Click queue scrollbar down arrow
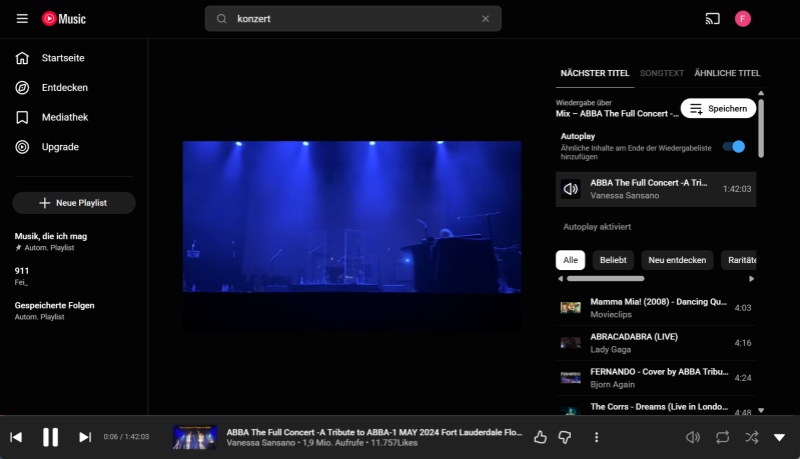The image size is (800, 459). coord(761,411)
